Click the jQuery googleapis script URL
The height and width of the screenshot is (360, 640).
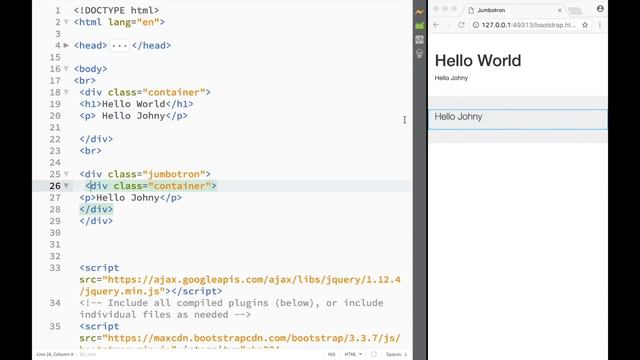click(240, 286)
